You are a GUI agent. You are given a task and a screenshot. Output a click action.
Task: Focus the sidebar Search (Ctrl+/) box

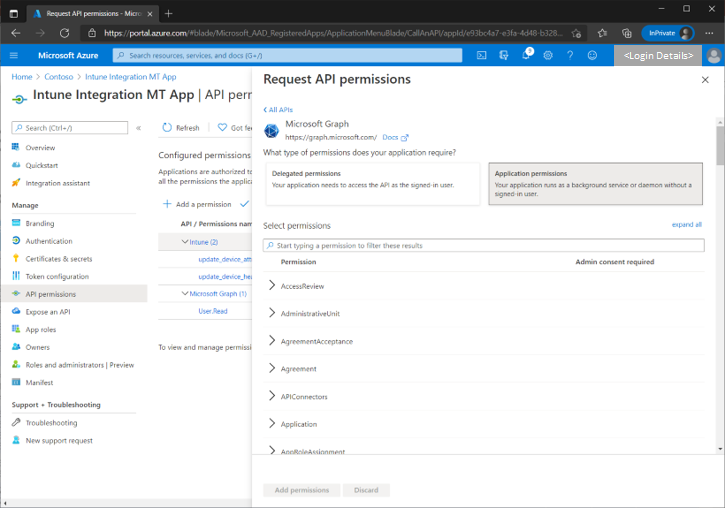(x=69, y=128)
